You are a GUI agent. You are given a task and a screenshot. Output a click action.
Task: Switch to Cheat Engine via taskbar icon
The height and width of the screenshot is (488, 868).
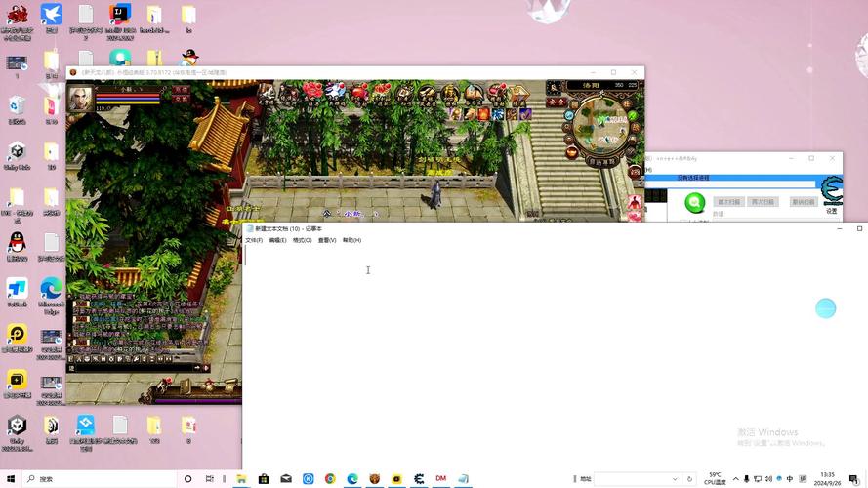419,478
